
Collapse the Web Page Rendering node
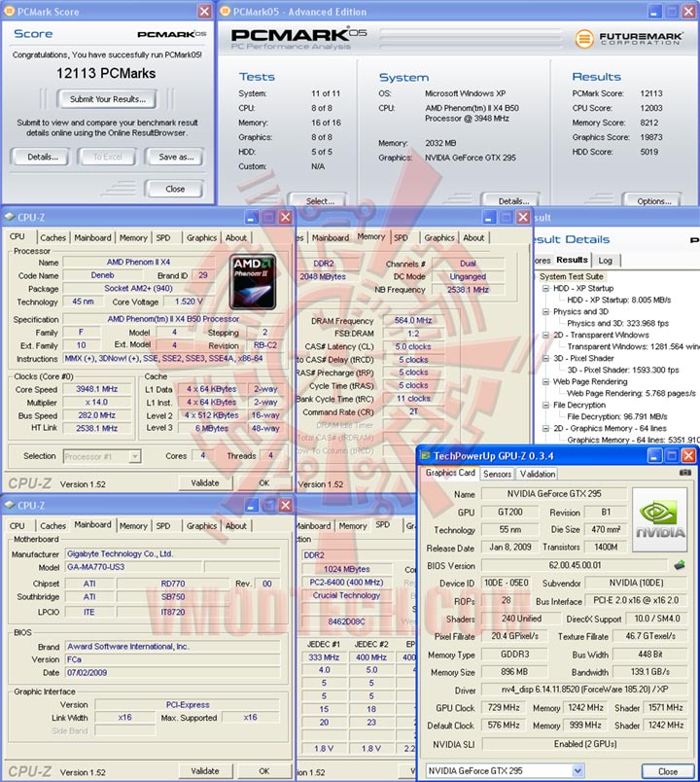[x=545, y=381]
